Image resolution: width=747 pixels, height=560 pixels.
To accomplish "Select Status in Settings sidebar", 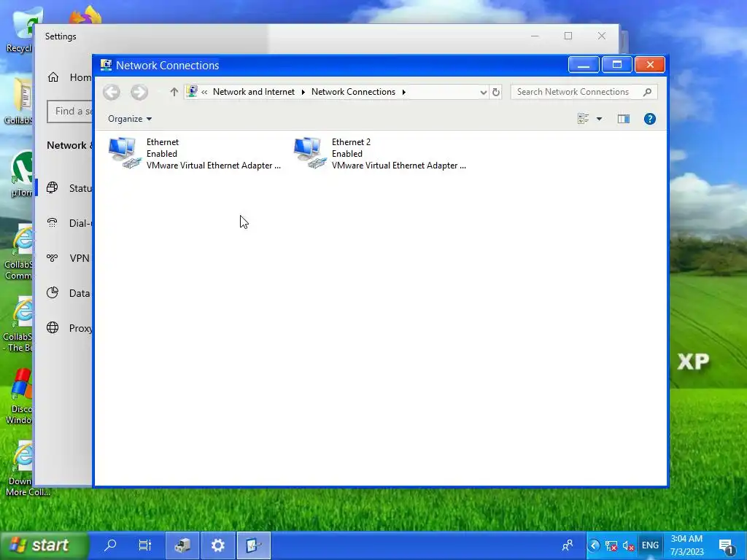I will point(69,188).
